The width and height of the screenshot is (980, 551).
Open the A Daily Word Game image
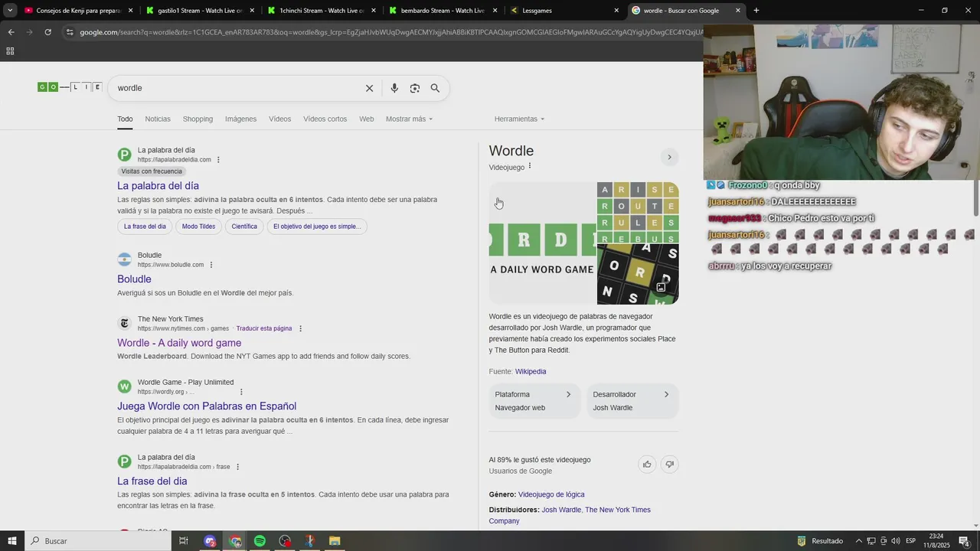[542, 243]
